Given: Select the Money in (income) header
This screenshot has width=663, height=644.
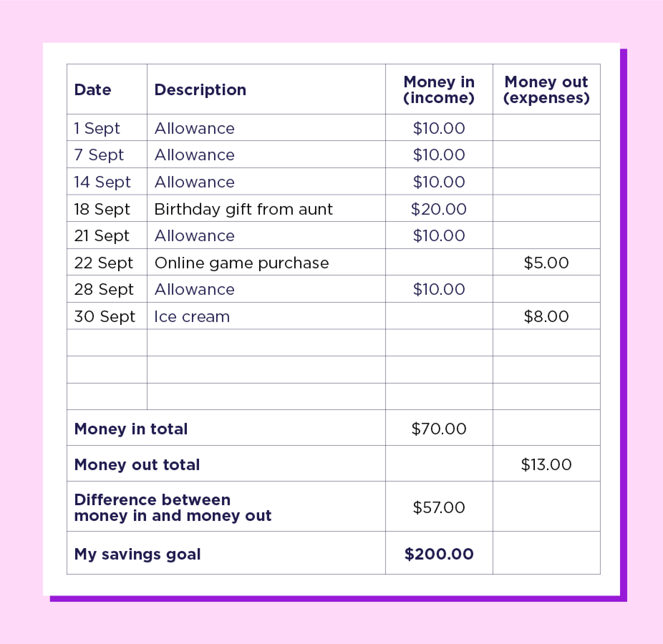Looking at the screenshot, I should (439, 89).
